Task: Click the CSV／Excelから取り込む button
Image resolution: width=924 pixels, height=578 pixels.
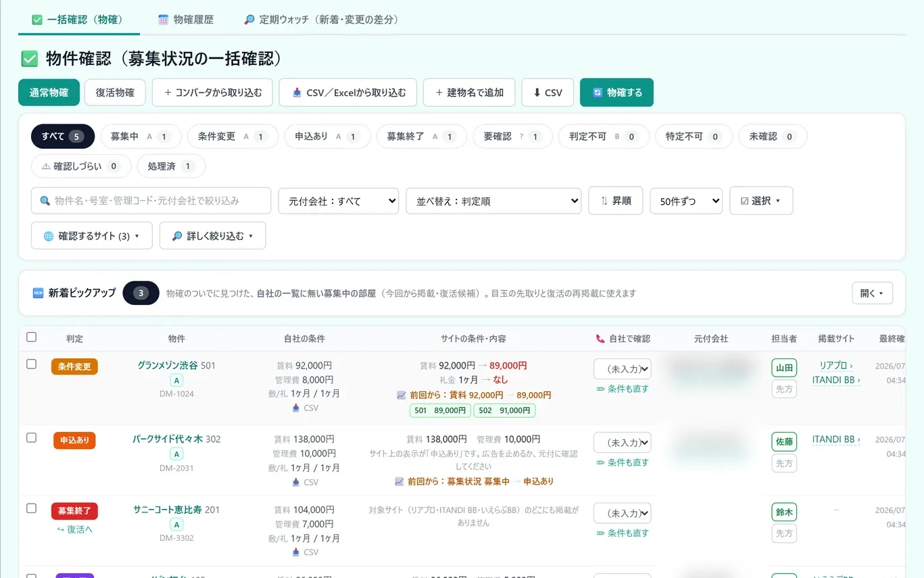Action: (348, 93)
